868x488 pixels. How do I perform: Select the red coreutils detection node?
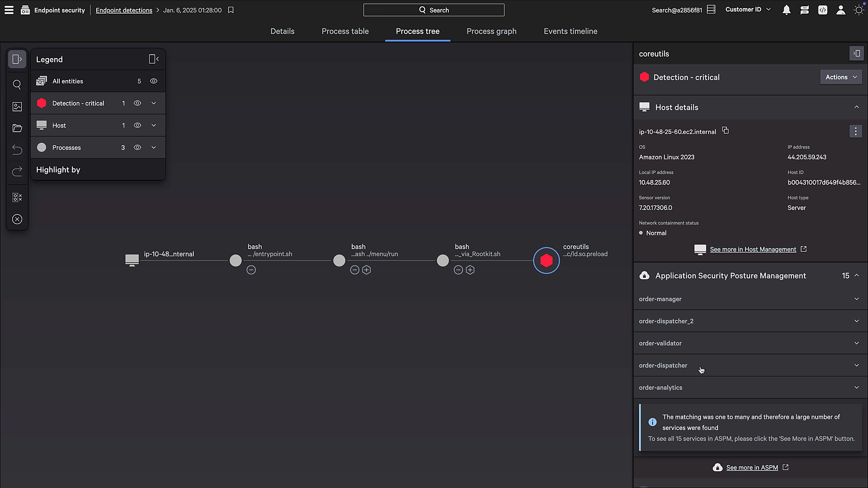pos(546,261)
